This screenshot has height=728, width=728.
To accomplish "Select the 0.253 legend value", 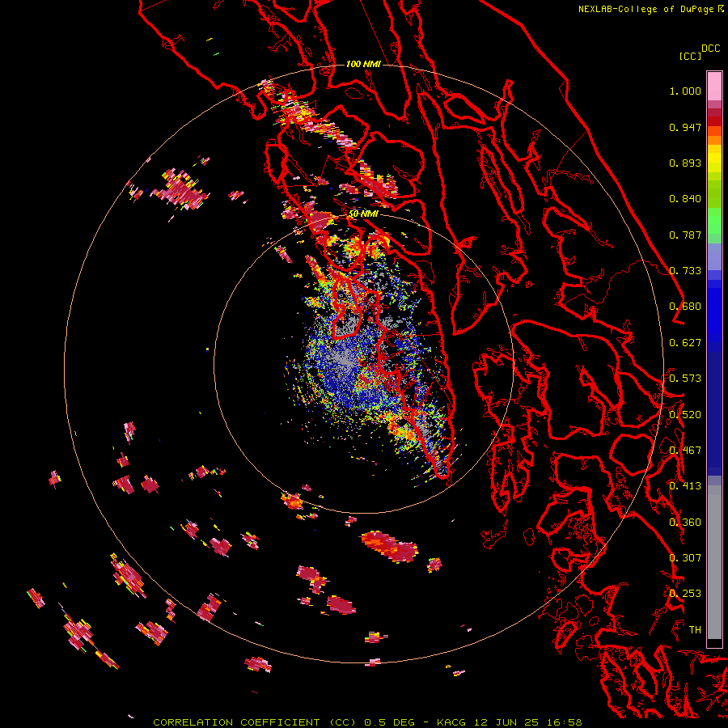I will pos(685,594).
